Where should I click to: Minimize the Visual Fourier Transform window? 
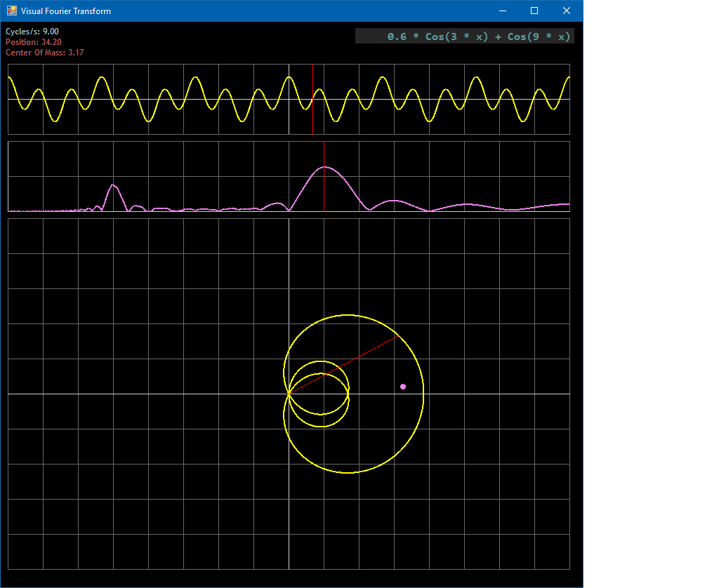click(502, 11)
